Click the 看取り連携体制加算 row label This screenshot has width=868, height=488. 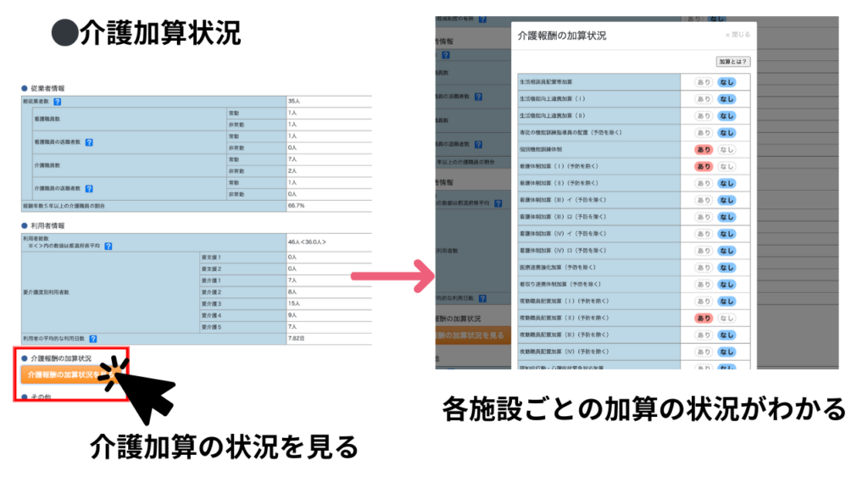click(x=560, y=284)
